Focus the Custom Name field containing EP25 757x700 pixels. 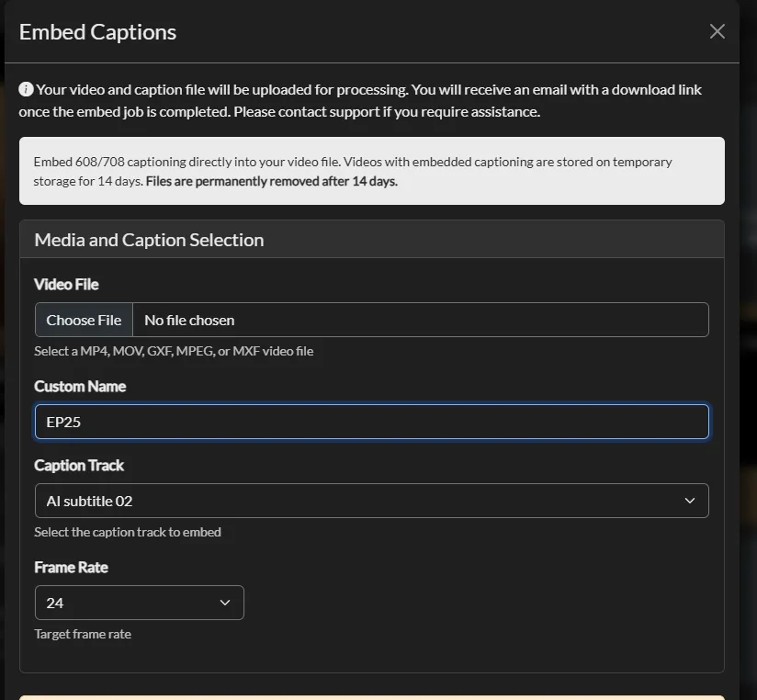click(372, 422)
